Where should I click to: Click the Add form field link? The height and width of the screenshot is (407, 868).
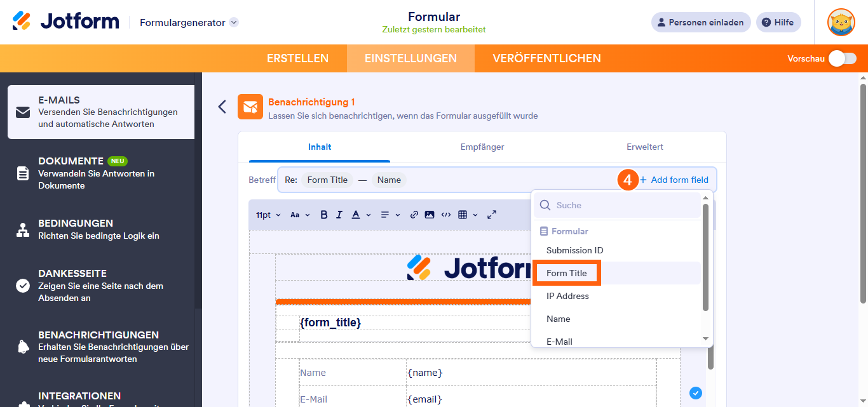679,180
